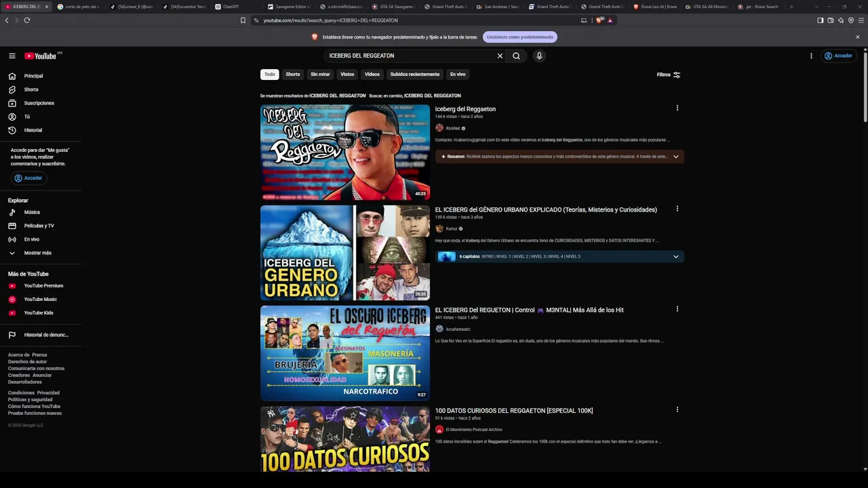The image size is (868, 488).
Task: Start voice search with the microphone icon
Action: click(x=539, y=56)
